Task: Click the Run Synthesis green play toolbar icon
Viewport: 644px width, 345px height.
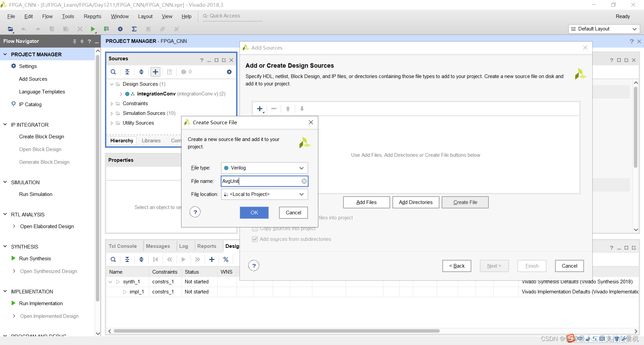Action: pyautogui.click(x=93, y=29)
